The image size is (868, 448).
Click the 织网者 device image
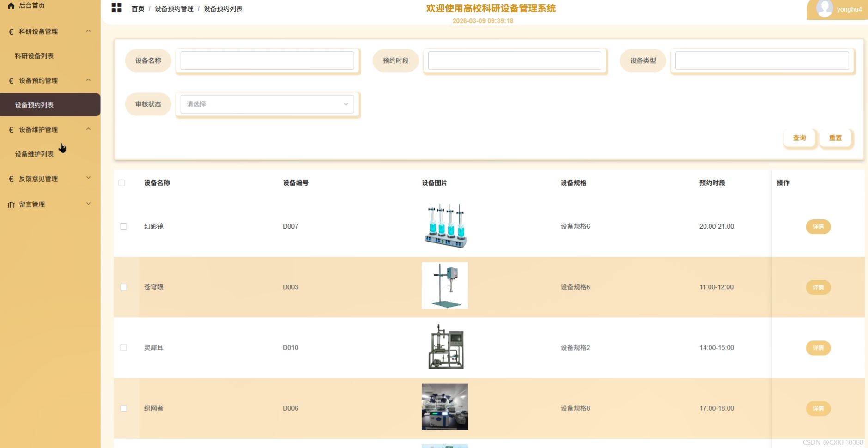tap(445, 407)
